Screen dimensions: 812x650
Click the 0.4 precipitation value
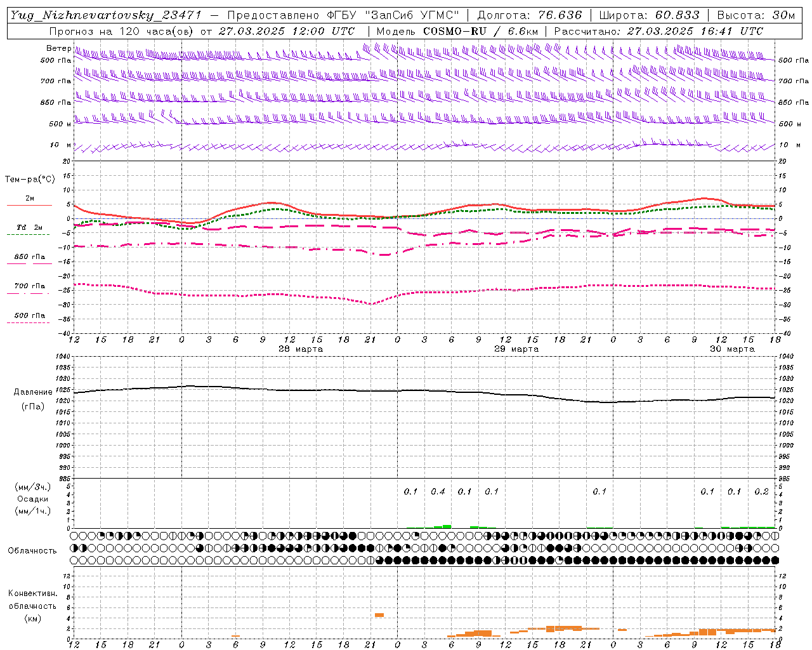click(x=438, y=491)
